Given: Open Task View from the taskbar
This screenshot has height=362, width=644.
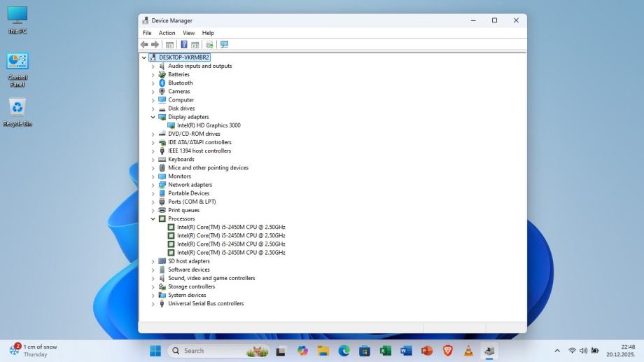Looking at the screenshot, I should click(x=281, y=351).
